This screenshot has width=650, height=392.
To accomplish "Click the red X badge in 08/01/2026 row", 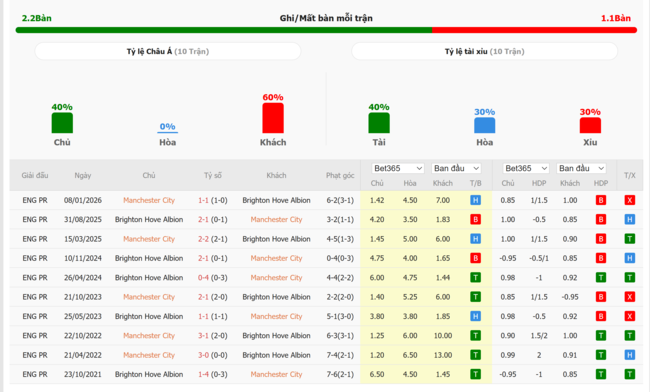I will [630, 200].
